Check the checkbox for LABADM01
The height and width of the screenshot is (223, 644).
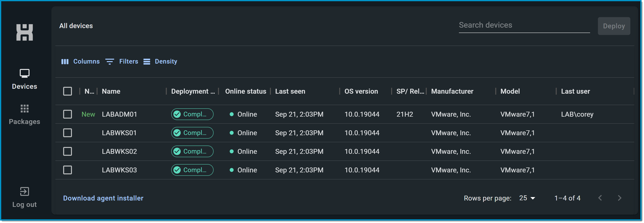tap(68, 114)
